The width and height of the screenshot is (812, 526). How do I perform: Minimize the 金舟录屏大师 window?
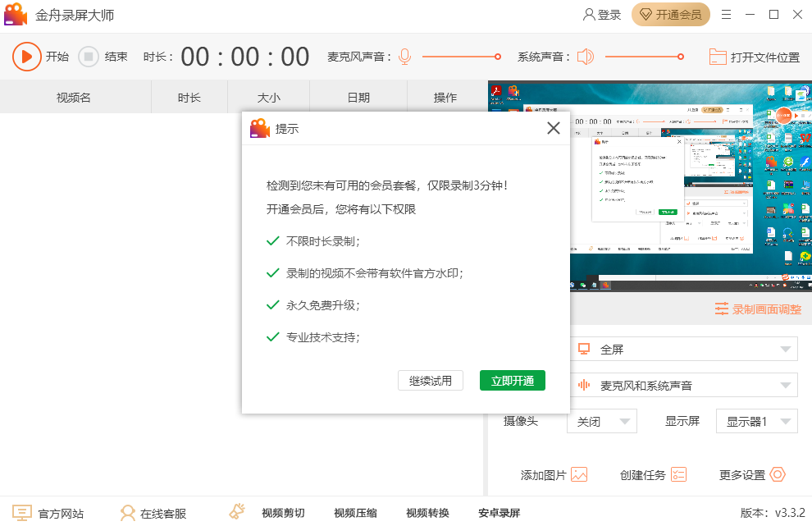[750, 15]
